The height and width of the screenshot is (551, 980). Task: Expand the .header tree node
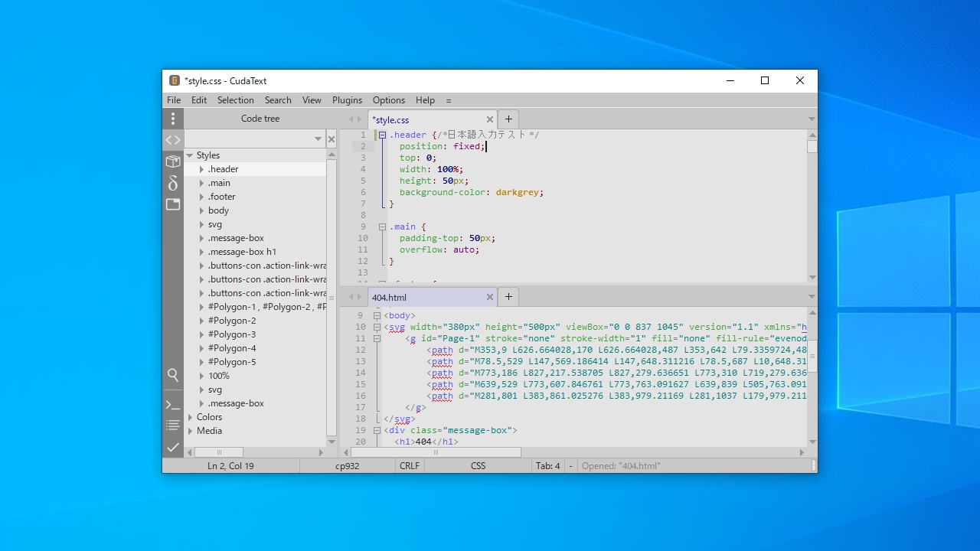click(x=201, y=169)
